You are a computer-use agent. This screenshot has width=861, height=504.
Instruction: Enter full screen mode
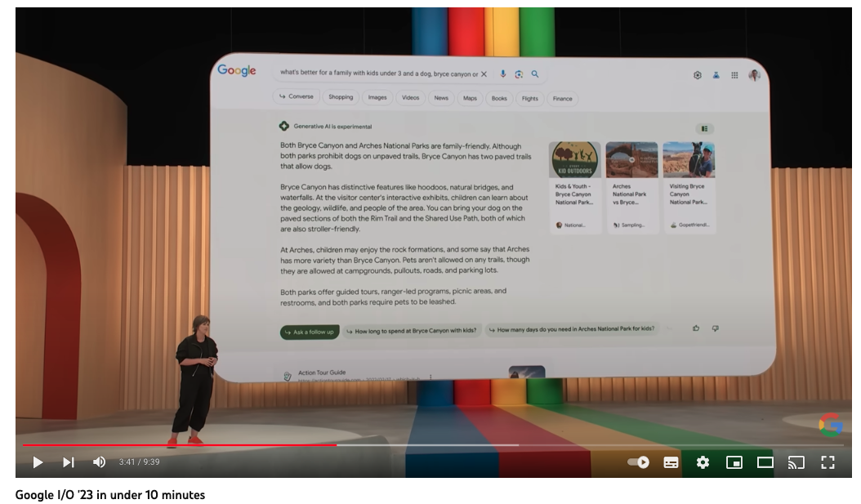(x=828, y=462)
